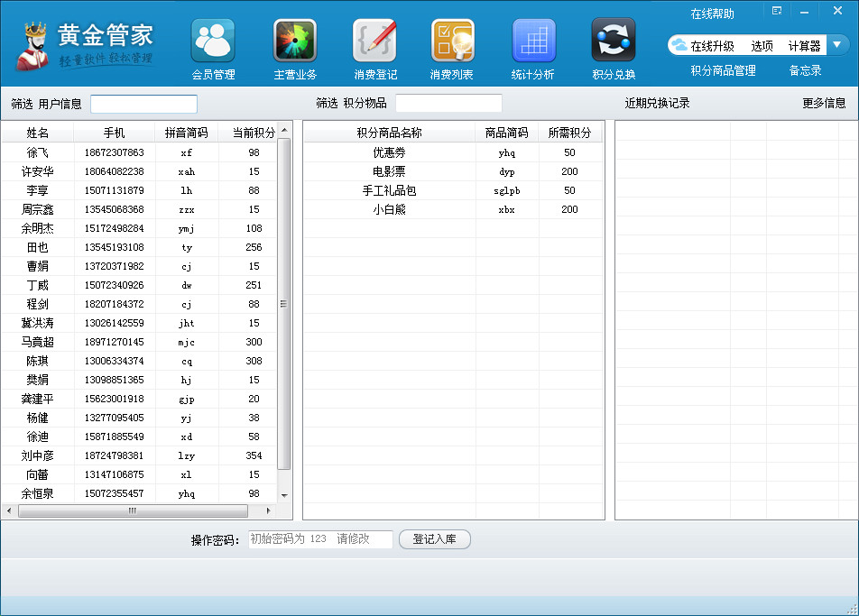Select member row 曹娟
859x616 pixels.
click(139, 266)
